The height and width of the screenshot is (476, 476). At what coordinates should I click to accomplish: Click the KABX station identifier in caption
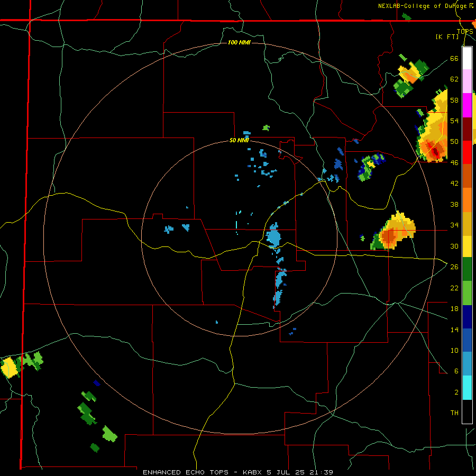[x=253, y=472]
